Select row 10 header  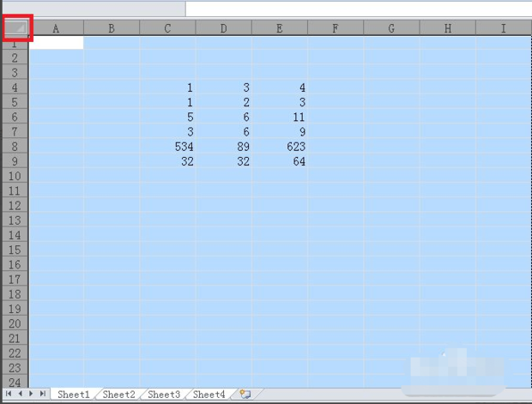15,176
